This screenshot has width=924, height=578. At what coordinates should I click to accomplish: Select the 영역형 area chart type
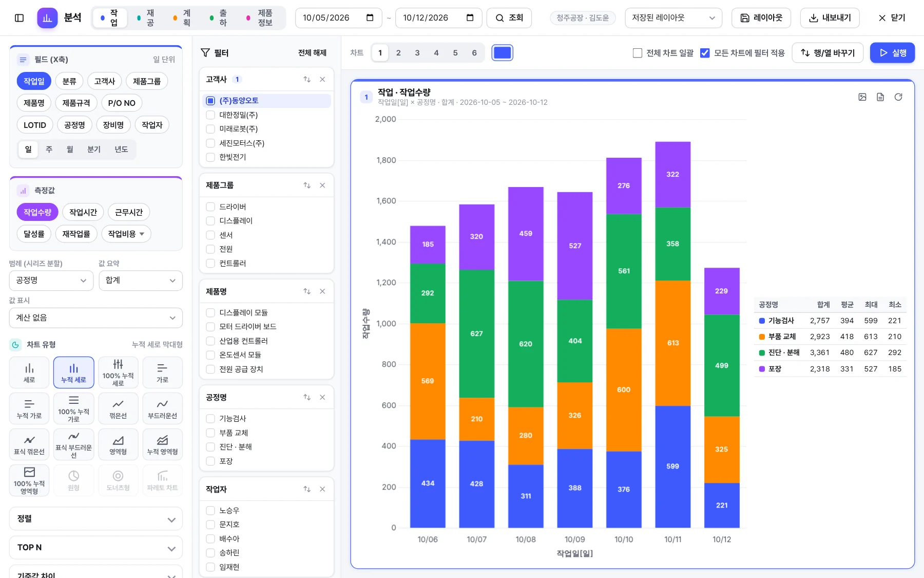tap(118, 444)
